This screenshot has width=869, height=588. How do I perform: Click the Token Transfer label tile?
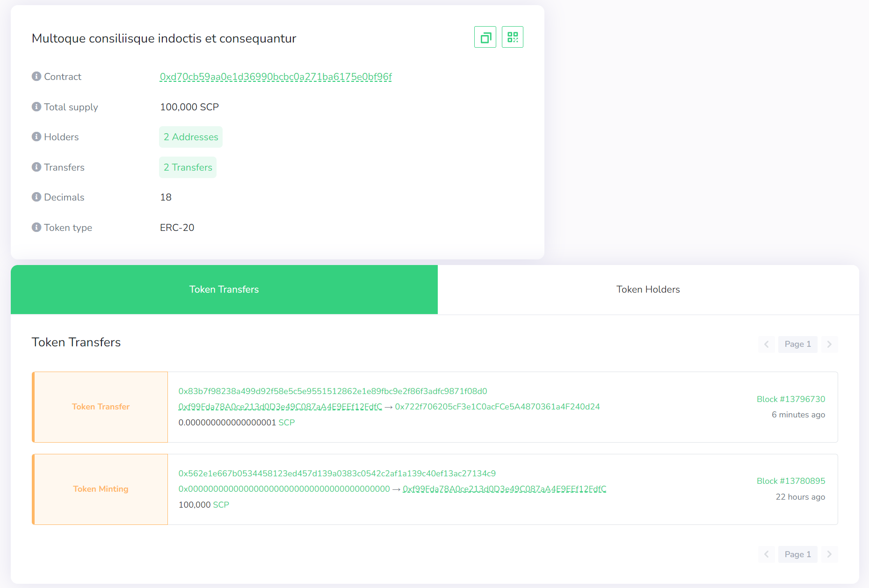(101, 407)
